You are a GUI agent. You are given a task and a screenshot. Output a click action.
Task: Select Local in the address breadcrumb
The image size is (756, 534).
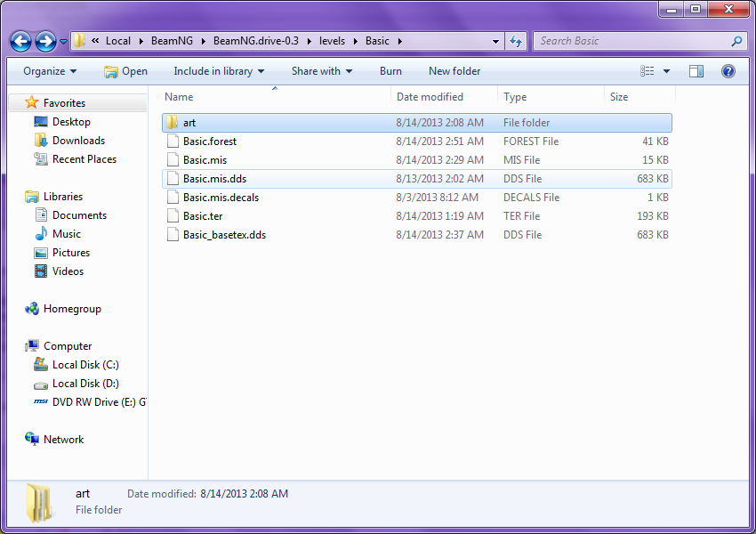tap(118, 41)
